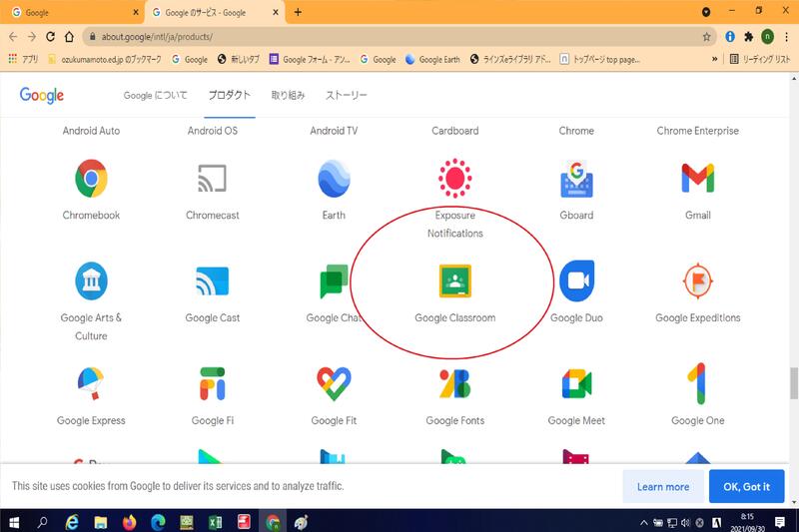Click the Google Duo camera icon
This screenshot has height=532, width=799.
point(576,281)
